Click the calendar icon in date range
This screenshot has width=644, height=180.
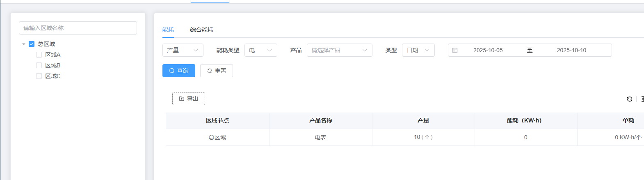pyautogui.click(x=455, y=50)
